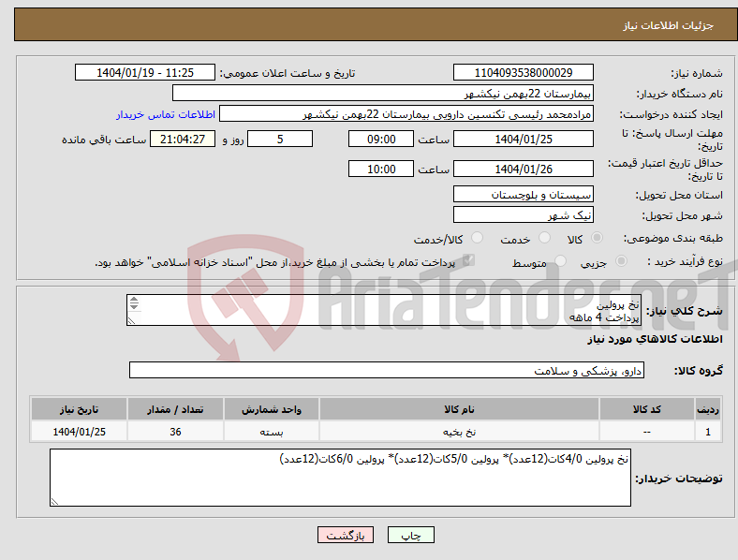Click the 10:00 time field
The width and height of the screenshot is (738, 560).
tap(381, 169)
